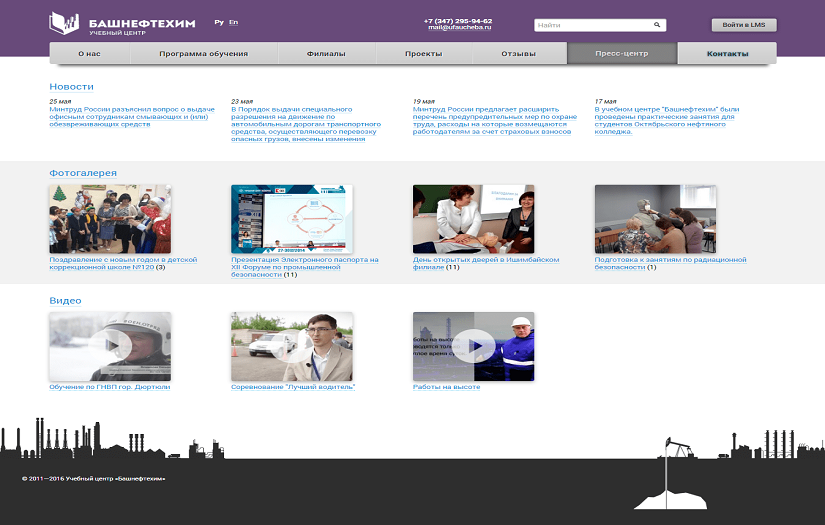Screen dimensions: 825x525
Task: Click the © 2011—2016 Учебный центр footer text
Action: pos(94,479)
